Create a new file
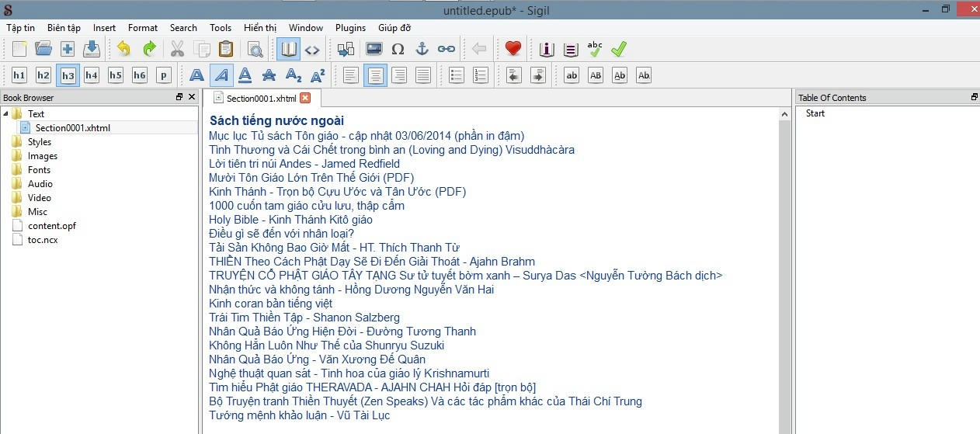Screen dimensions: 980x434 coord(19,49)
